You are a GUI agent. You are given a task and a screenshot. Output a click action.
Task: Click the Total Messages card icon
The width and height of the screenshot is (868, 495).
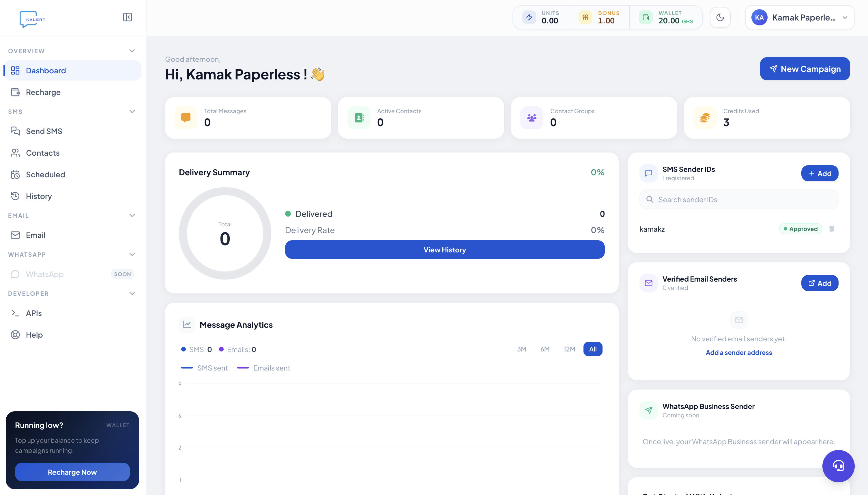point(186,118)
